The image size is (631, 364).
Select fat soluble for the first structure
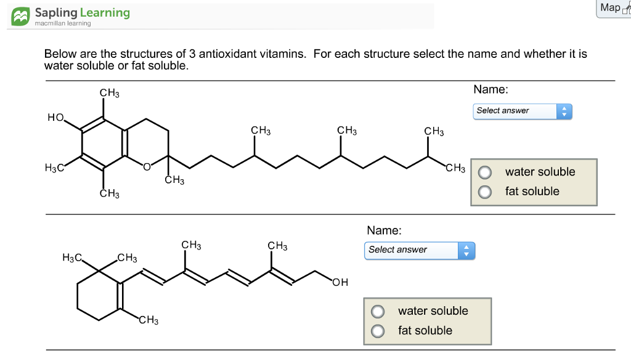click(485, 192)
